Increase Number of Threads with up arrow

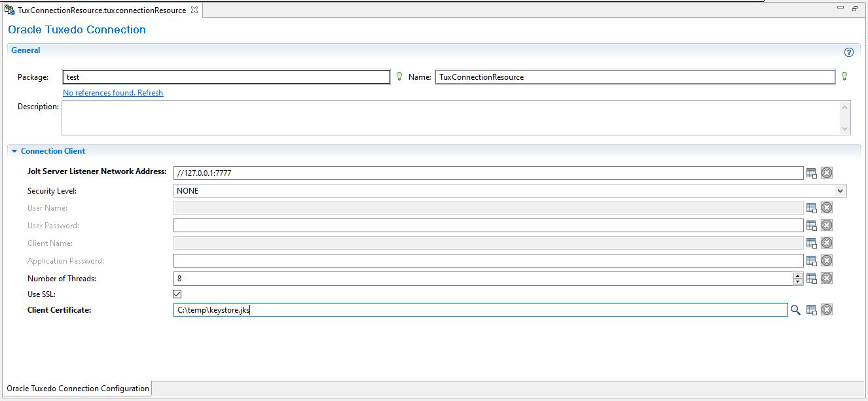click(798, 275)
